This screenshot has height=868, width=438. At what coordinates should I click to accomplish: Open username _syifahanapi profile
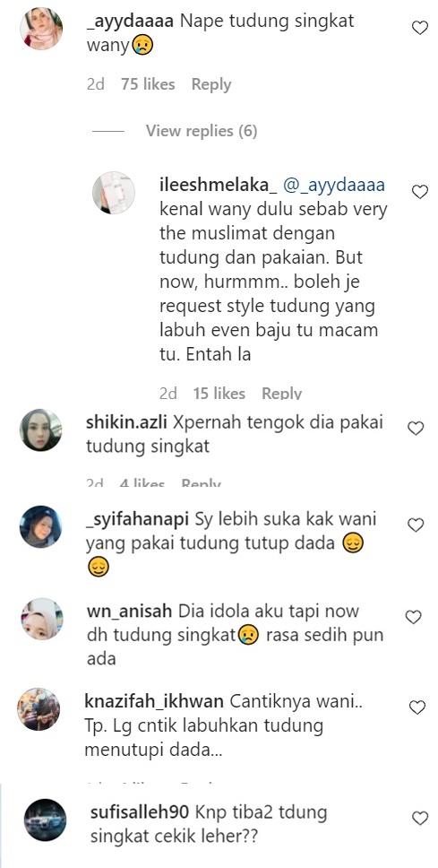pos(138,520)
